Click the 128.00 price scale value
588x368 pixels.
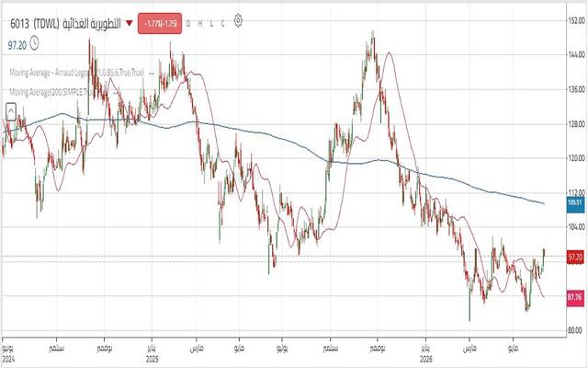point(577,124)
